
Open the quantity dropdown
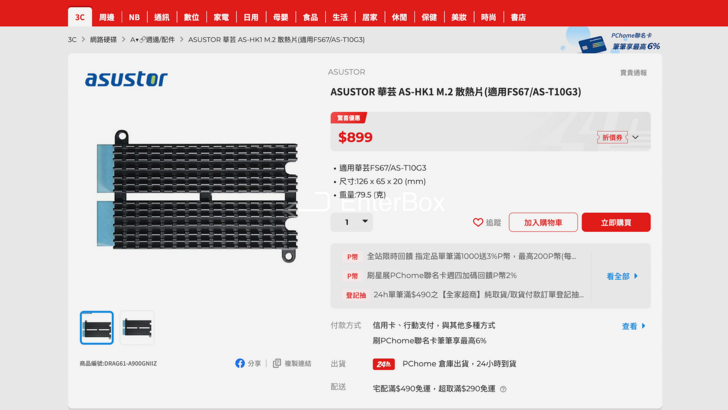click(x=351, y=222)
